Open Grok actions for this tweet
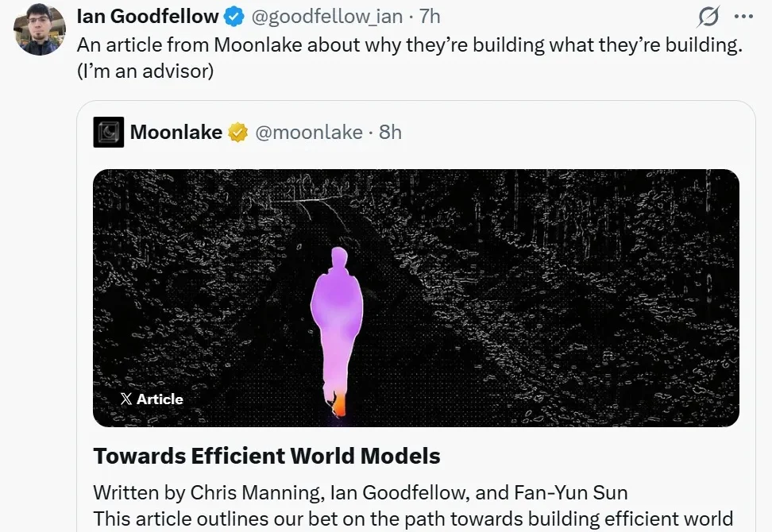This screenshot has width=772, height=532. coord(707,16)
